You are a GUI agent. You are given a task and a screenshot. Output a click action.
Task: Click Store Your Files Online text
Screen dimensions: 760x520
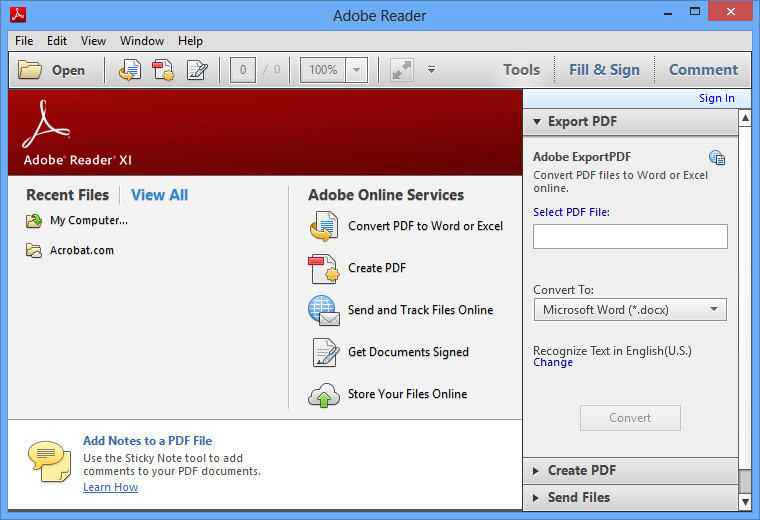point(407,394)
